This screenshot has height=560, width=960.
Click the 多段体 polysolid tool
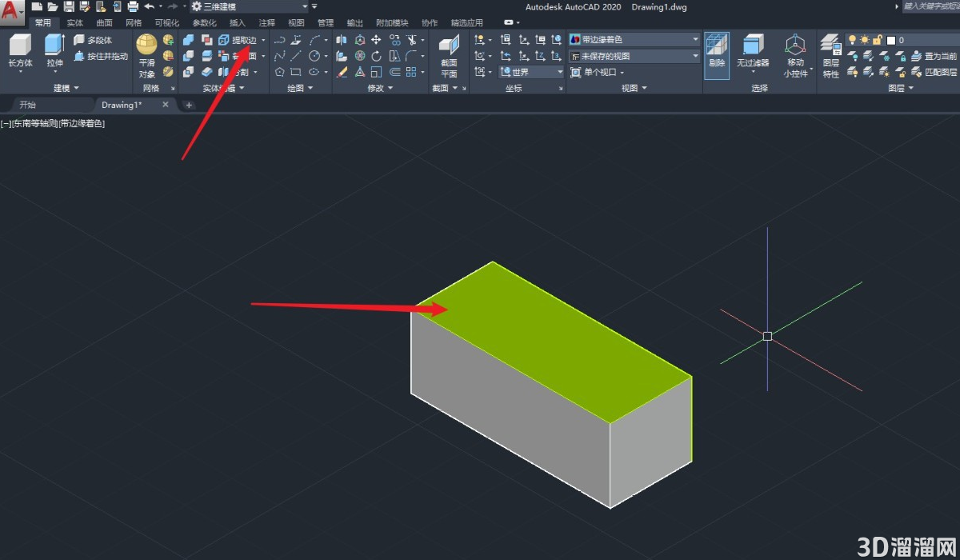[93, 40]
